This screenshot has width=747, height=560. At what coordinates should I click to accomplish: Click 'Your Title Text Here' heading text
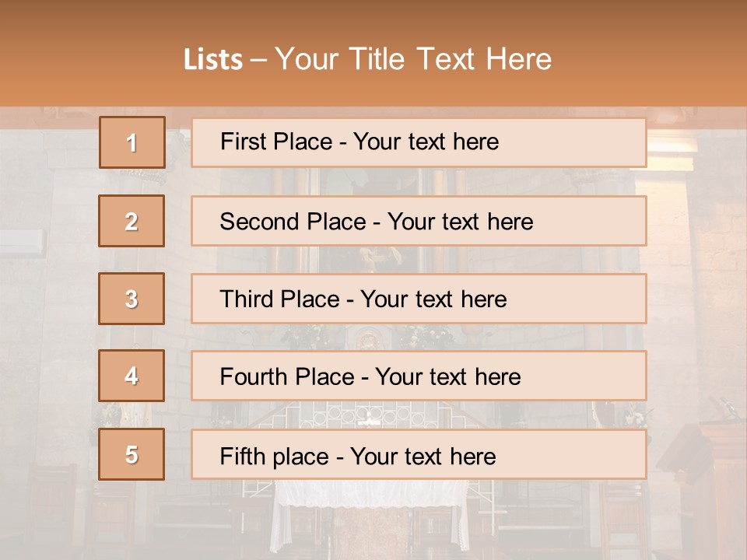click(413, 59)
